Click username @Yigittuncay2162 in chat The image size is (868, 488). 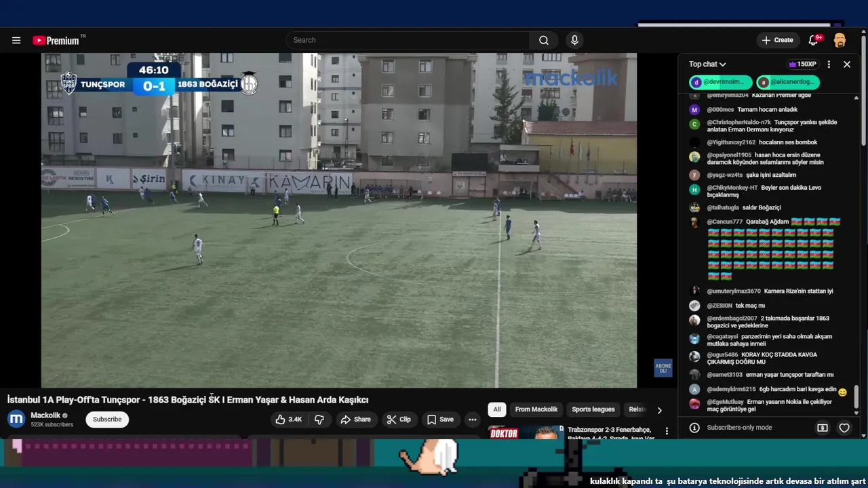tap(731, 142)
